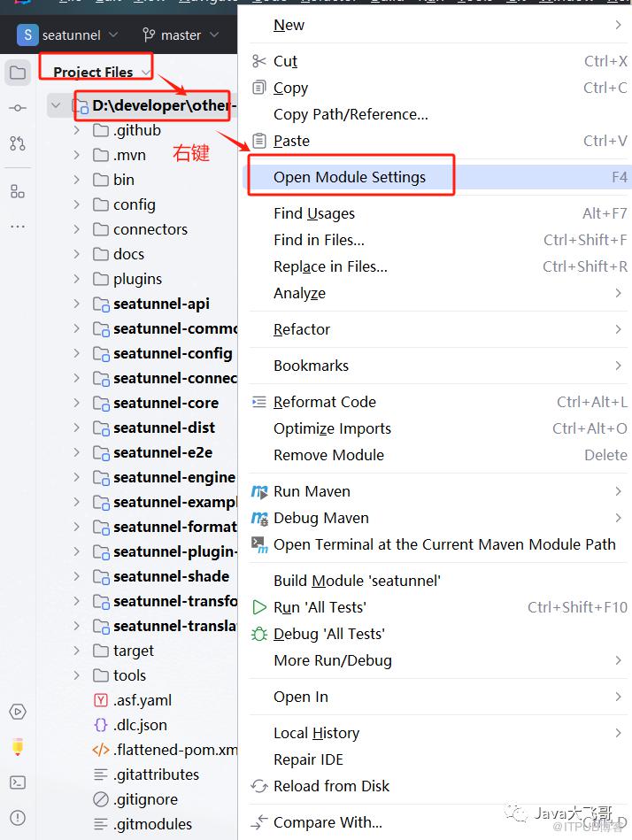Screen dimensions: 632x840
Task: Click Reformat Code in the context menu
Action: pyautogui.click(x=325, y=402)
